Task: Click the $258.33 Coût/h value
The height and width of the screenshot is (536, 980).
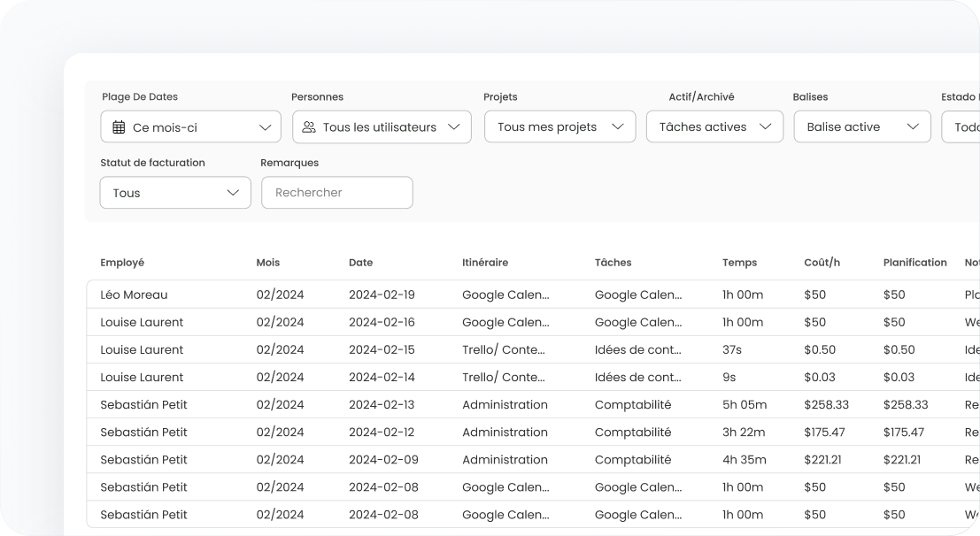Action: pyautogui.click(x=826, y=405)
